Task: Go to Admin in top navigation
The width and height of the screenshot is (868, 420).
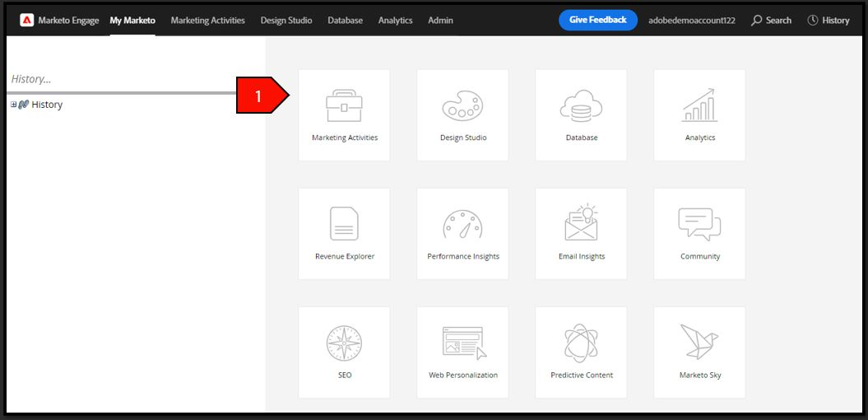Action: click(441, 21)
